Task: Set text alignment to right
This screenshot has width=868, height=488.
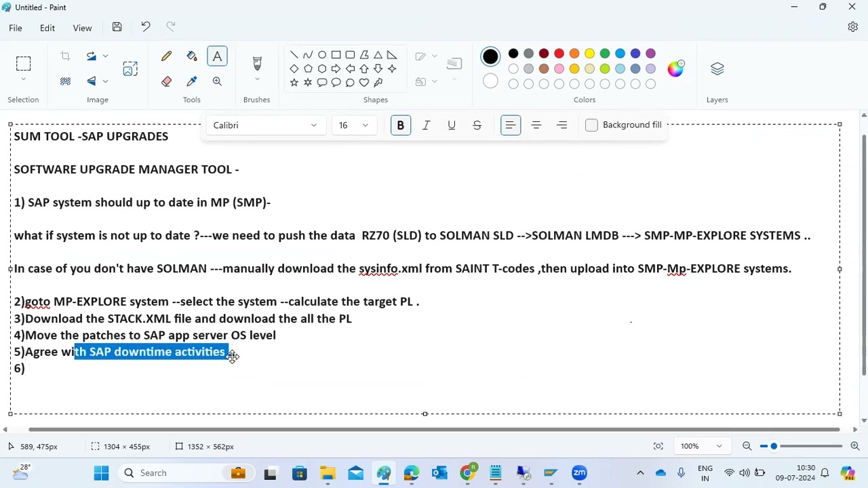Action: point(561,125)
